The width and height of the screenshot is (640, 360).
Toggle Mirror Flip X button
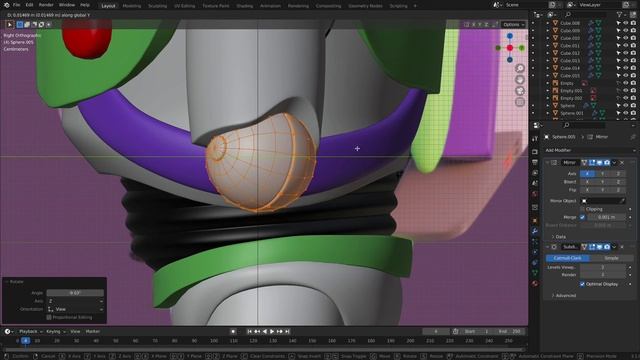point(587,190)
